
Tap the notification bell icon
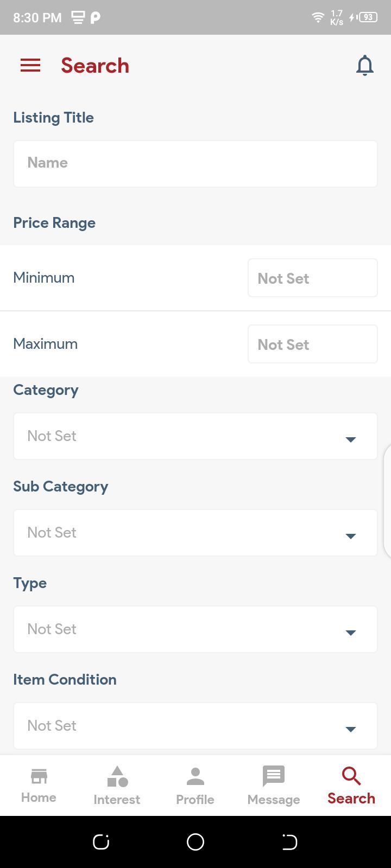click(x=365, y=66)
